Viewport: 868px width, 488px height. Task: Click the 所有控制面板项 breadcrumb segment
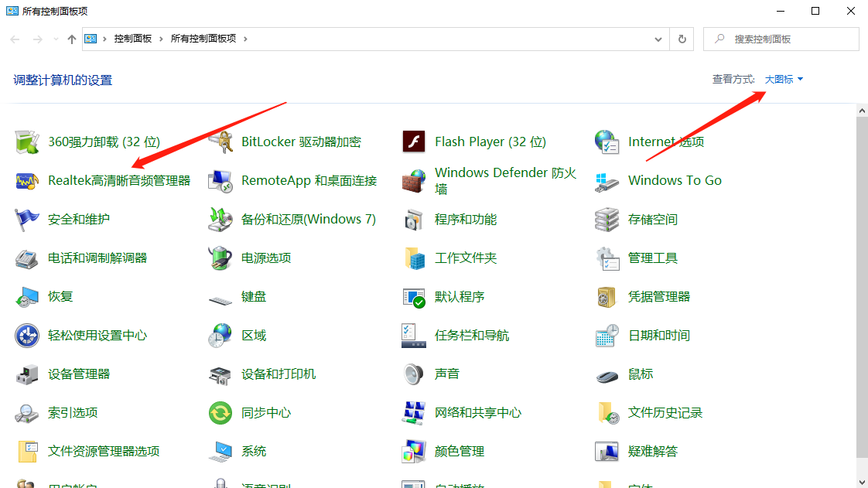(203, 39)
